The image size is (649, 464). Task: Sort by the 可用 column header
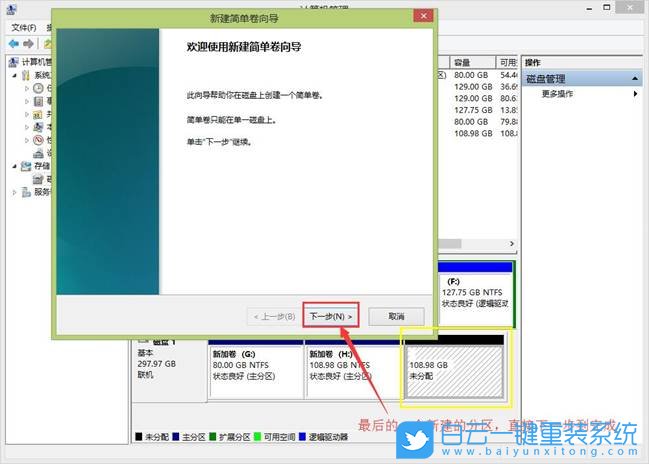tap(507, 63)
